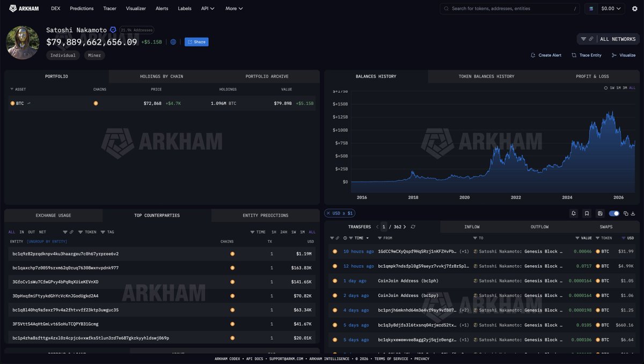The height and width of the screenshot is (364, 644).
Task: Click UNGROUP BY ENTITY link
Action: pos(47,242)
